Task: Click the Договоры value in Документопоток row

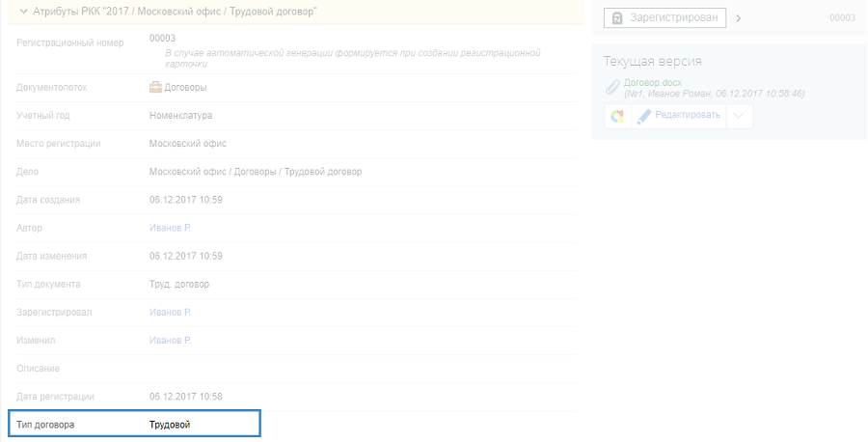Action: (186, 88)
